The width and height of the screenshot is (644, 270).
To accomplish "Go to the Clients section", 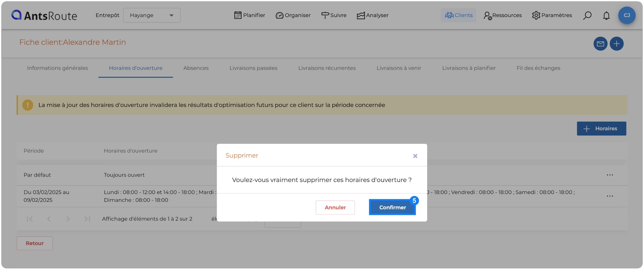I will coord(458,15).
